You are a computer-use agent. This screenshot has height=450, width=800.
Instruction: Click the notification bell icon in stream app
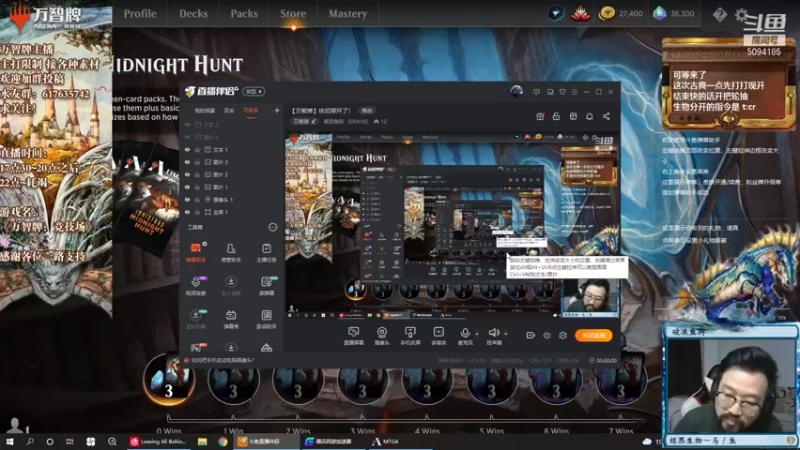point(589,116)
